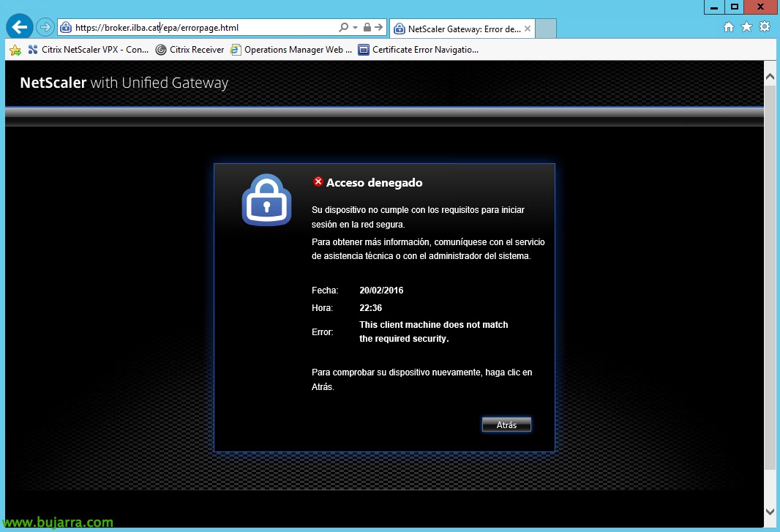The image size is (780, 532).
Task: Click the NetScaler with Unified Gateway title
Action: 124,83
